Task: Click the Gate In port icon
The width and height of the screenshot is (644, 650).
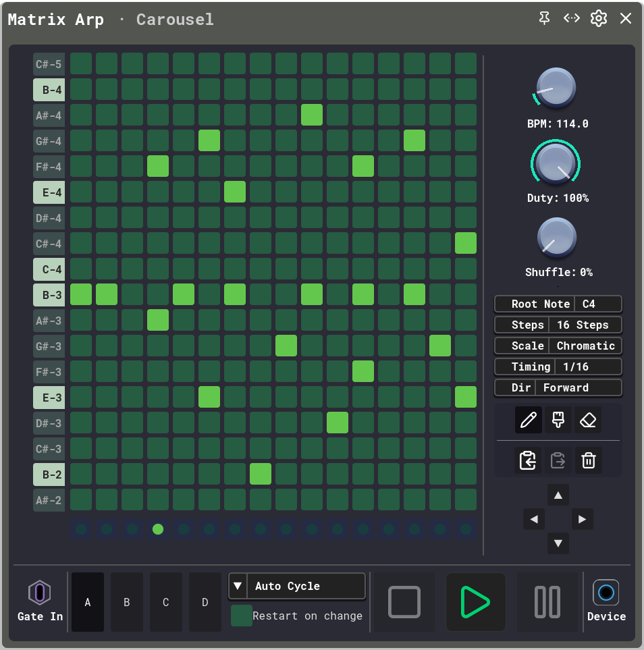Action: click(x=39, y=593)
